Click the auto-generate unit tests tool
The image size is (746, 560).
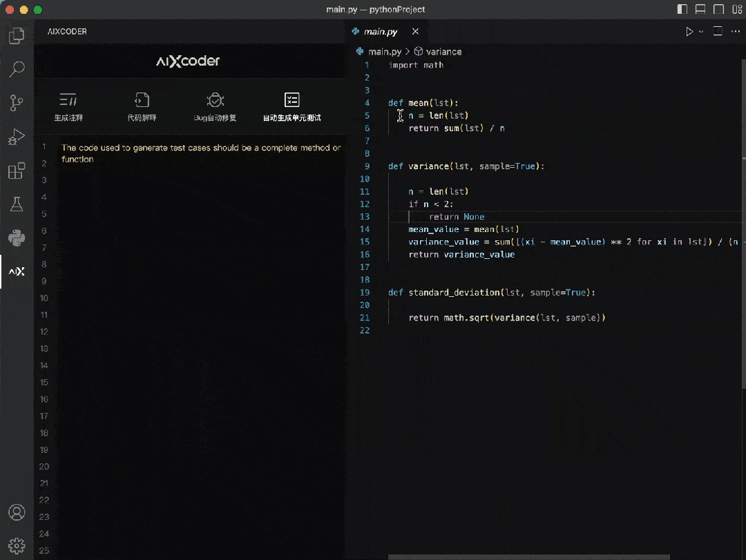click(x=291, y=107)
